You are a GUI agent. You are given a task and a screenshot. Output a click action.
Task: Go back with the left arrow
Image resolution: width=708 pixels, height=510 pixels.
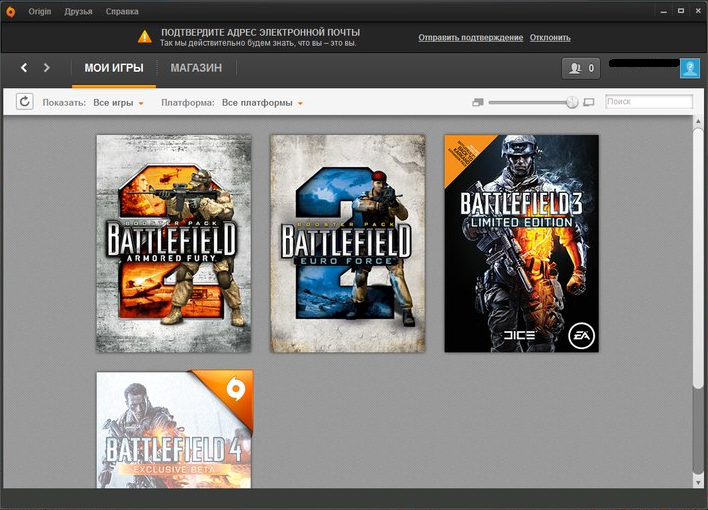click(24, 68)
